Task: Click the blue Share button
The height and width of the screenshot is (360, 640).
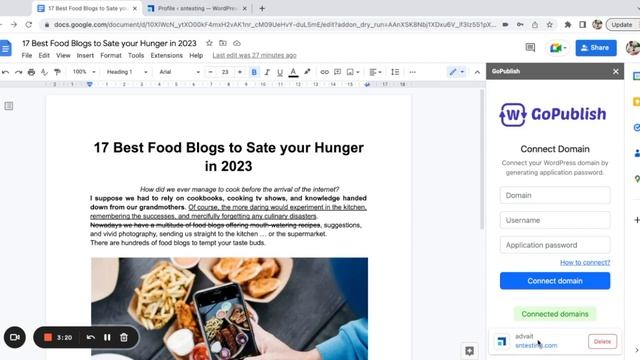Action: (x=596, y=48)
